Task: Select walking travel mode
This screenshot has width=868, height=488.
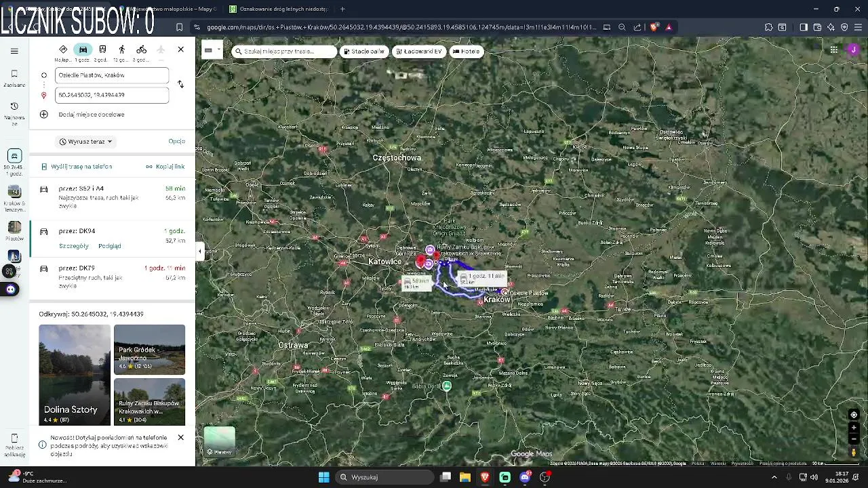Action: click(x=122, y=49)
